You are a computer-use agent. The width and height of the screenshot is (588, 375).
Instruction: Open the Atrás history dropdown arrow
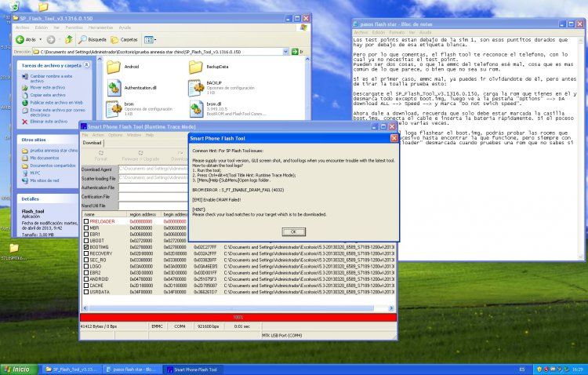pos(41,39)
